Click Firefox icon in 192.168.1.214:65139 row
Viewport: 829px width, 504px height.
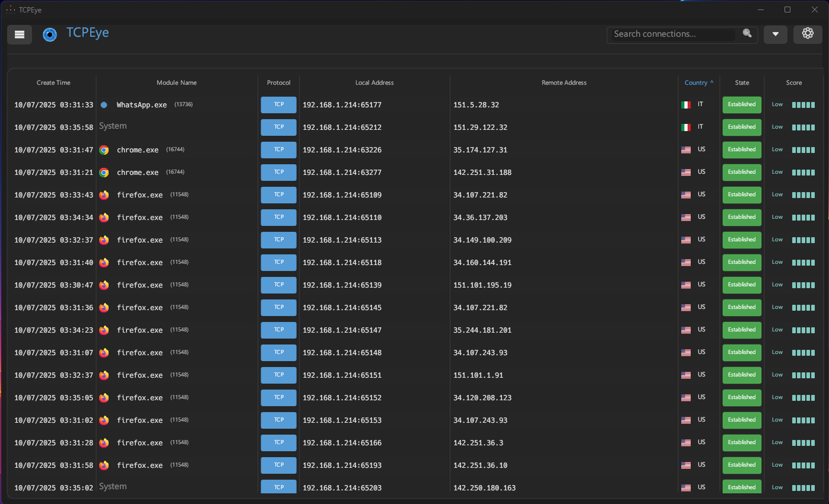[x=104, y=285]
